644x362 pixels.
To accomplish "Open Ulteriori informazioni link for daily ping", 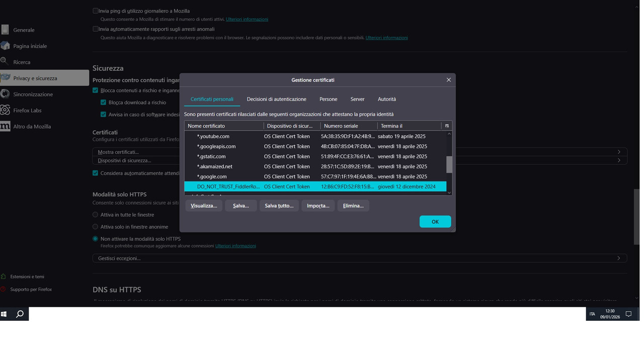I will click(247, 19).
